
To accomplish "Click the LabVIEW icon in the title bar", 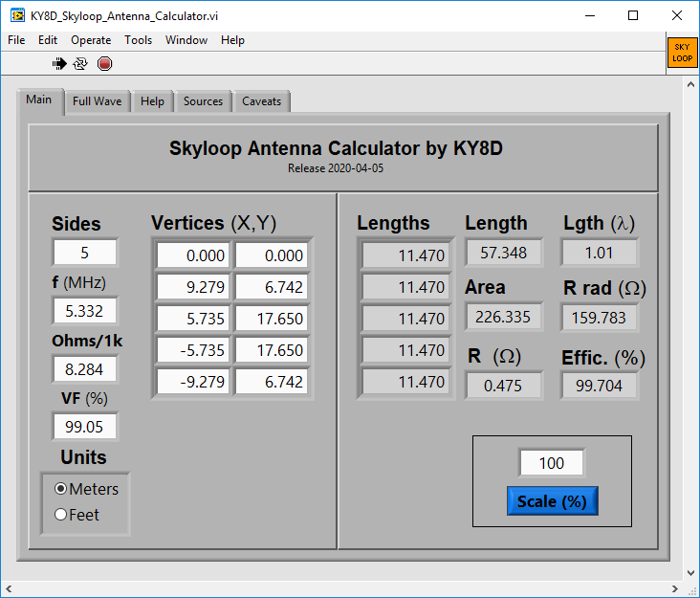I will [17, 15].
